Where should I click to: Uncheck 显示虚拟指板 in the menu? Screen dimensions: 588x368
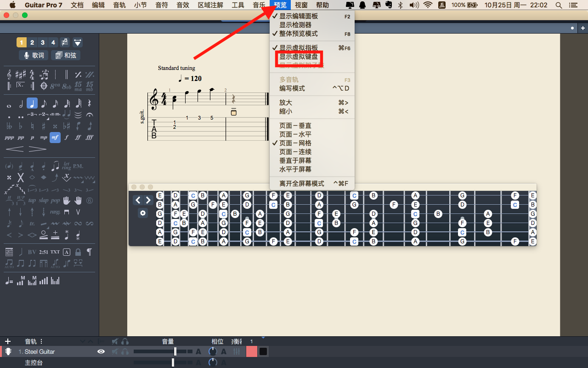coord(299,48)
